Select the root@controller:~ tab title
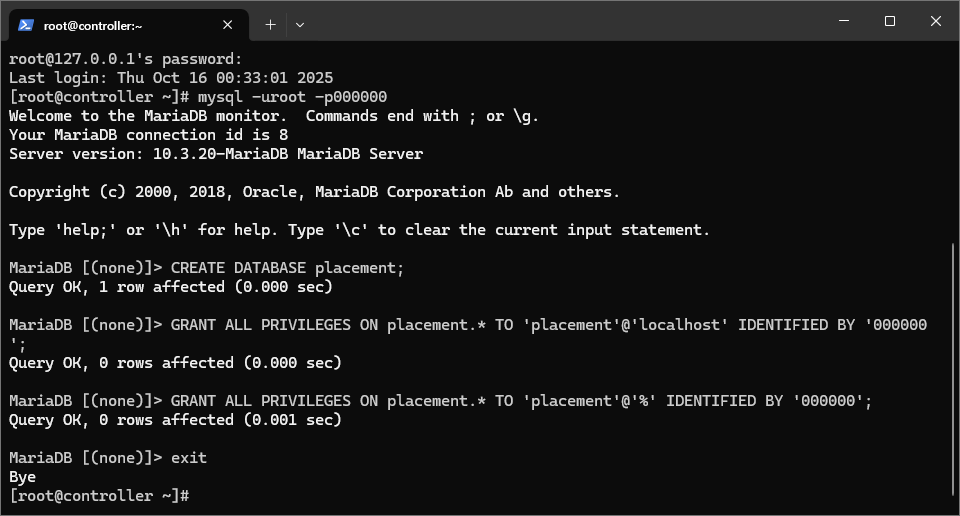This screenshot has width=960, height=516. pos(93,26)
